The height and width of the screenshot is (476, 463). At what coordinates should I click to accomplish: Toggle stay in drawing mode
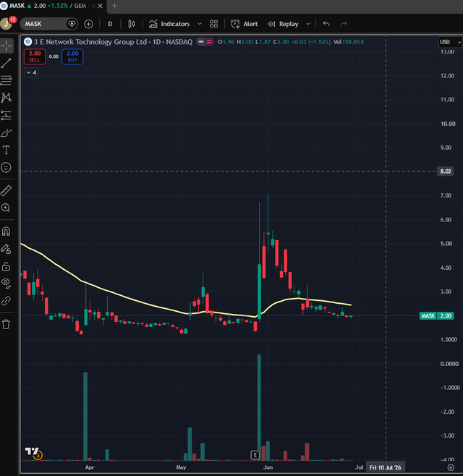pos(7,249)
